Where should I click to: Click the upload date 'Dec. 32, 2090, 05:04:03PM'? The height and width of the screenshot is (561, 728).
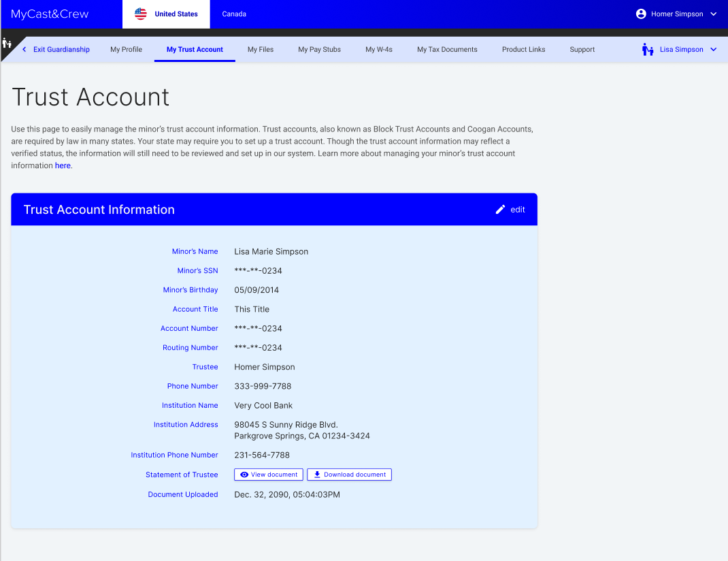(x=287, y=494)
